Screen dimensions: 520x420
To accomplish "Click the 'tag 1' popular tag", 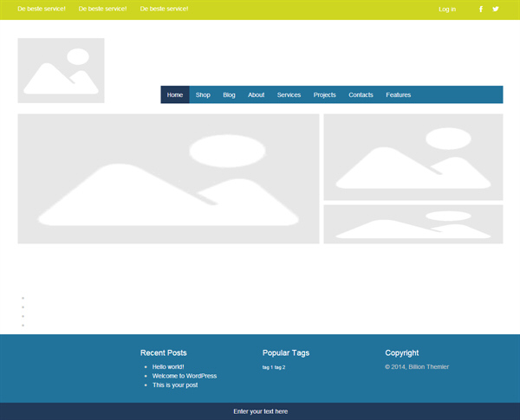I will [267, 367].
